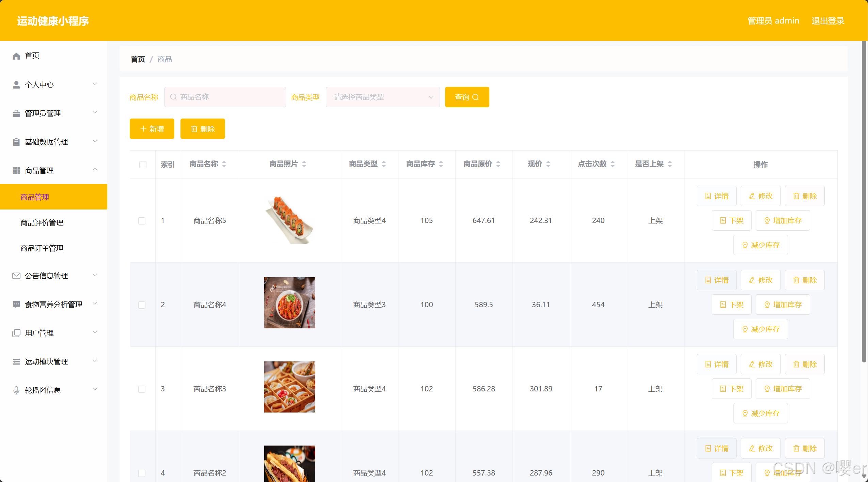
Task: Click the crayfish product thumbnail for 商品名称4
Action: [x=289, y=303]
